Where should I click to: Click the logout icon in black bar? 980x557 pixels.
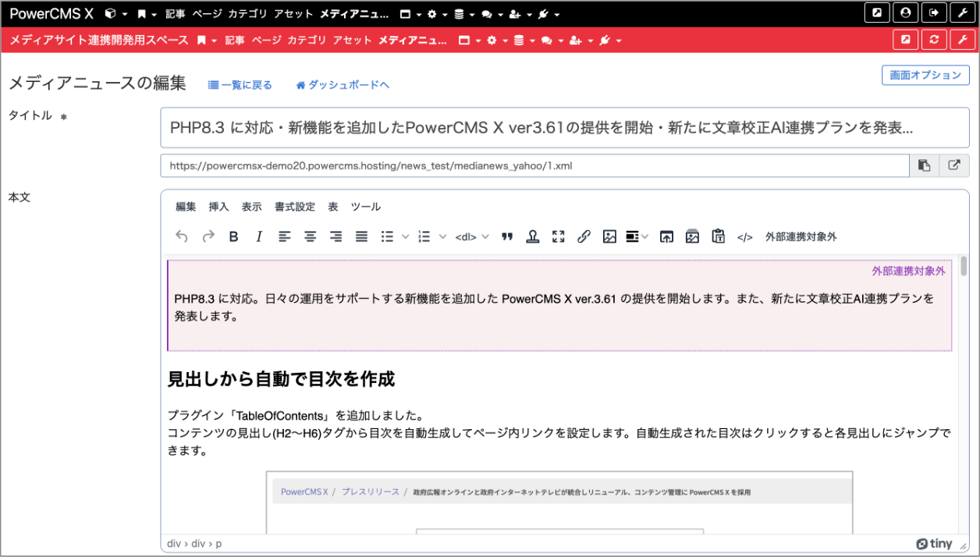933,13
